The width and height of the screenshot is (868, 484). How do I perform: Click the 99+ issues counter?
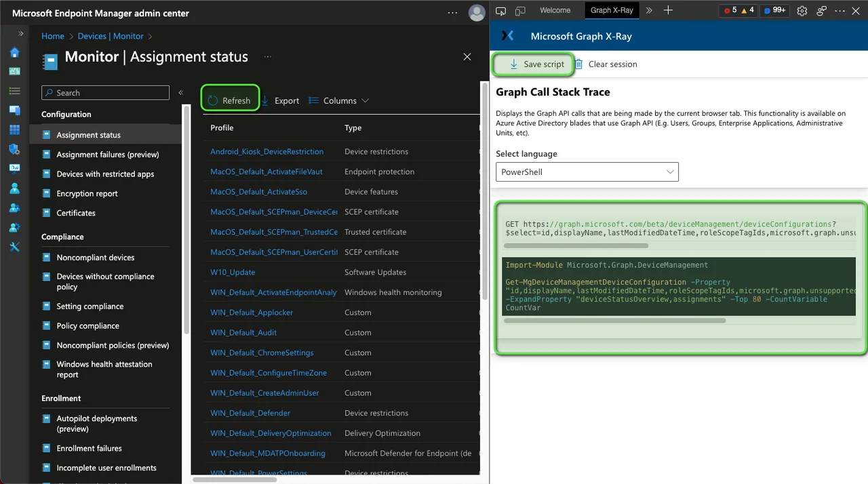pyautogui.click(x=774, y=11)
